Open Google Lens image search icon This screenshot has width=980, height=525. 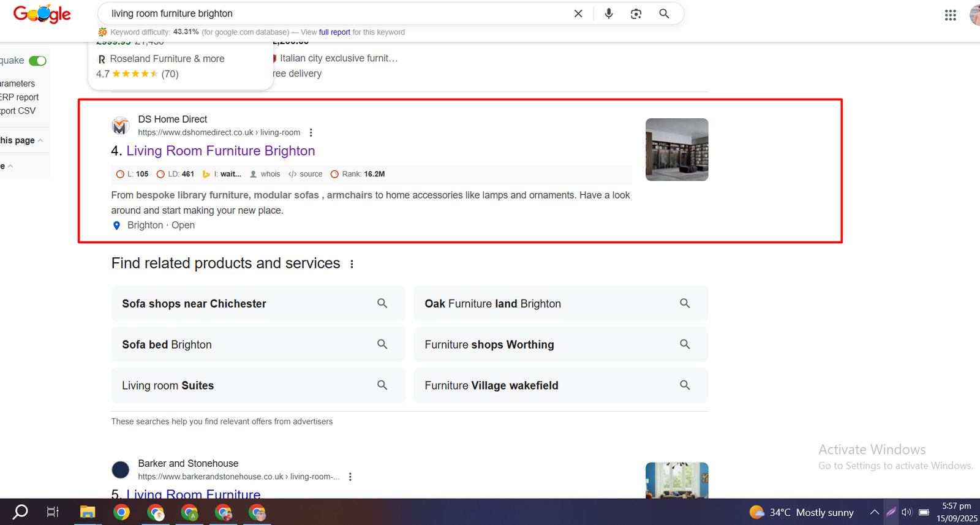point(636,13)
